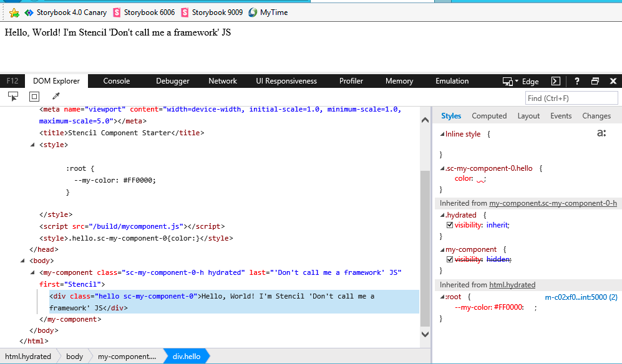Select body in the breadcrumb bar
Image resolution: width=622 pixels, height=364 pixels.
tap(75, 357)
